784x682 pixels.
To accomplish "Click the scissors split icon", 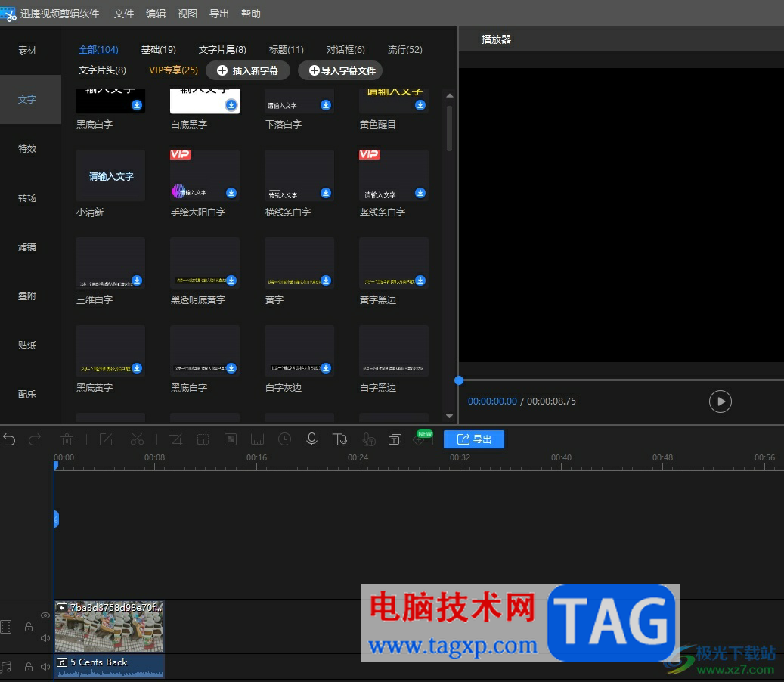I will [137, 439].
